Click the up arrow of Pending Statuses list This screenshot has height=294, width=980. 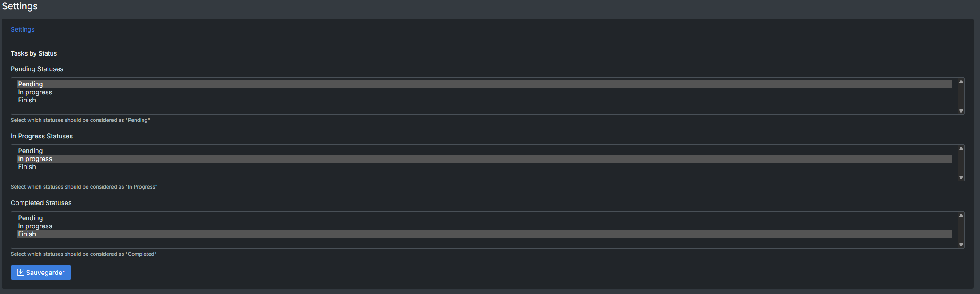pos(961,82)
